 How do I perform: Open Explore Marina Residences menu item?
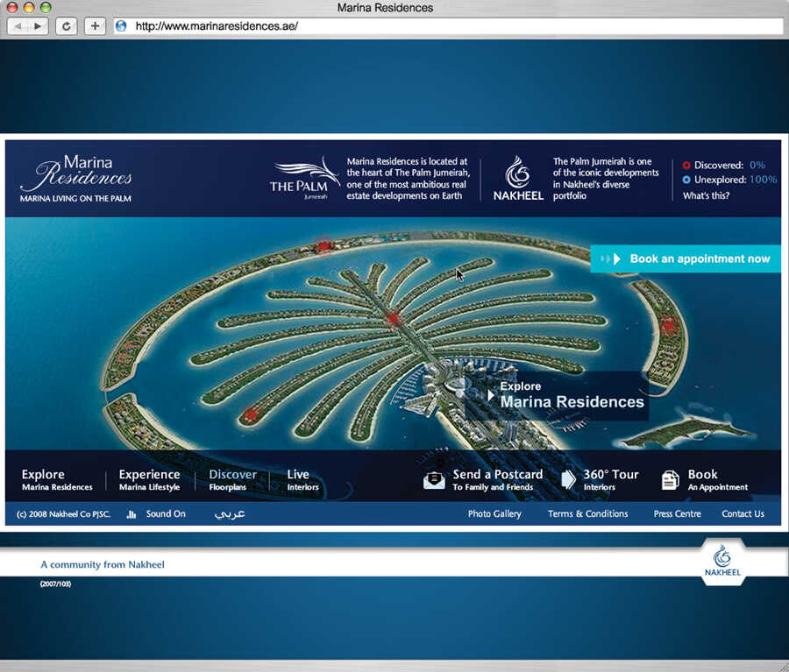[x=57, y=480]
